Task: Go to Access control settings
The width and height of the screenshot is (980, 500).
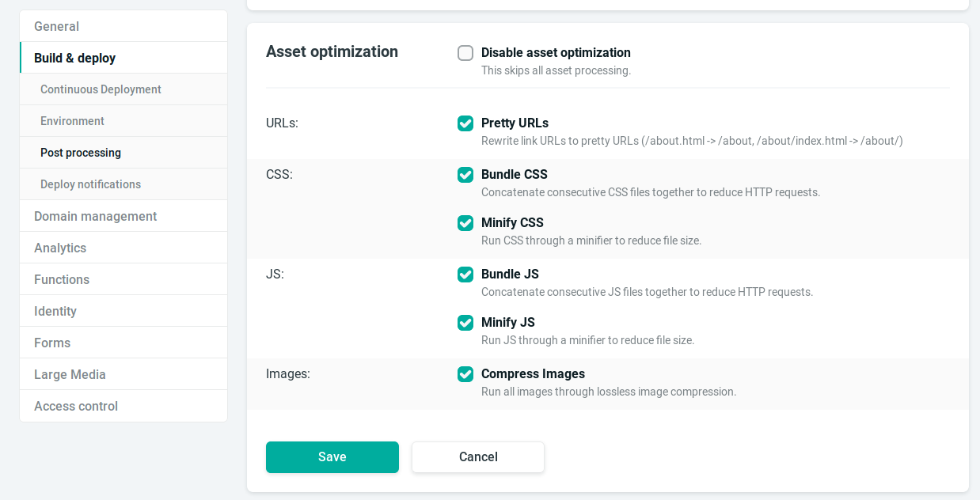Action: coord(76,406)
